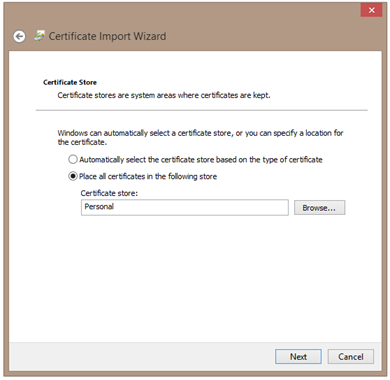390x380 pixels.
Task: Click the Windows can automatically select paragraph
Action: pos(200,137)
